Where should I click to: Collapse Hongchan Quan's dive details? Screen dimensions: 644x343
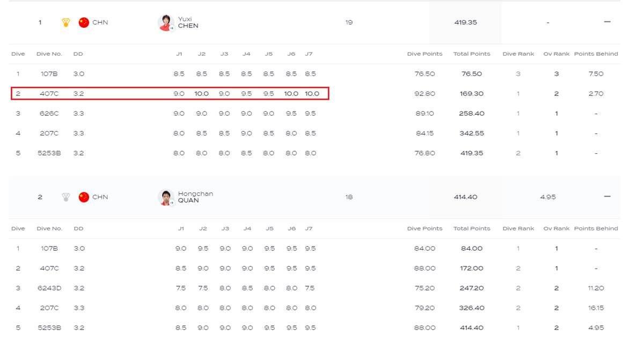click(x=608, y=197)
